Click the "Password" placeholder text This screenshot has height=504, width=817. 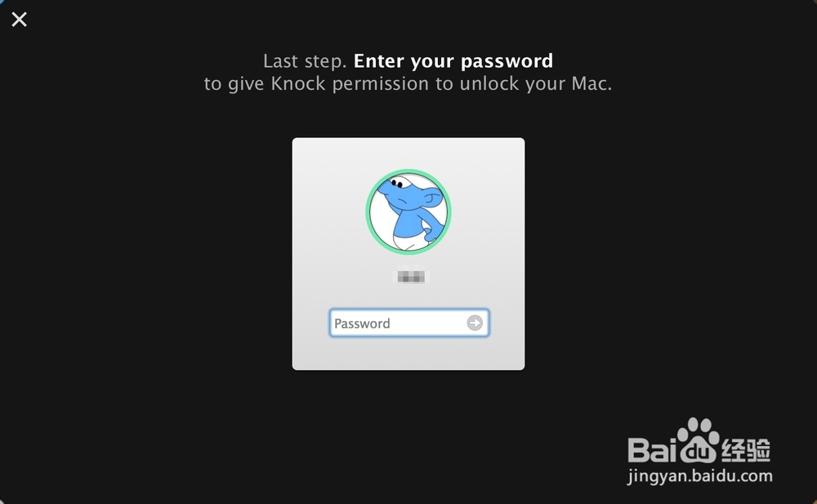coord(362,323)
